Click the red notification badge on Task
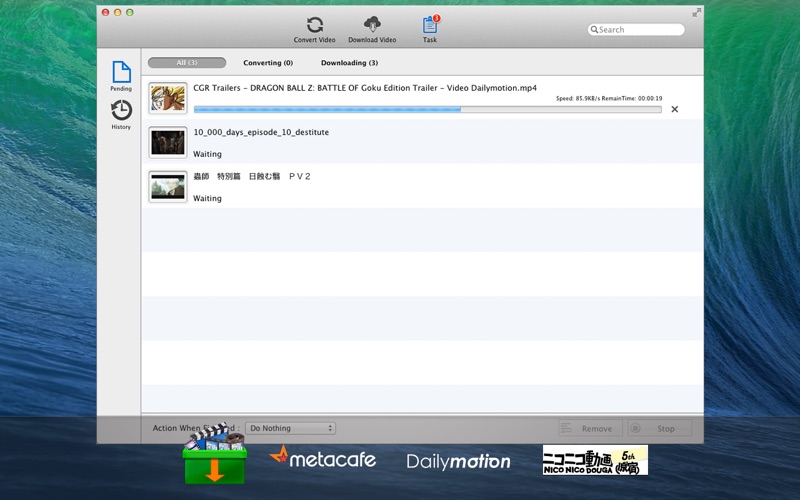This screenshot has width=800, height=500. (x=437, y=18)
